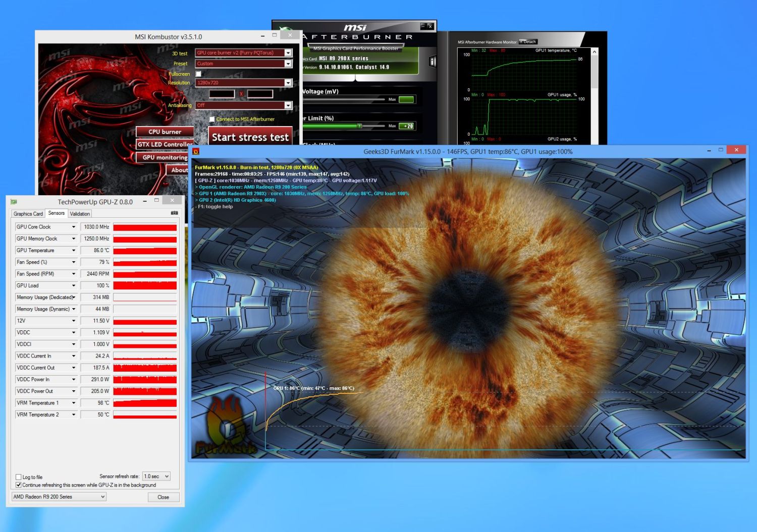
Task: Minimize the GPU-Z window
Action: pyautogui.click(x=145, y=201)
